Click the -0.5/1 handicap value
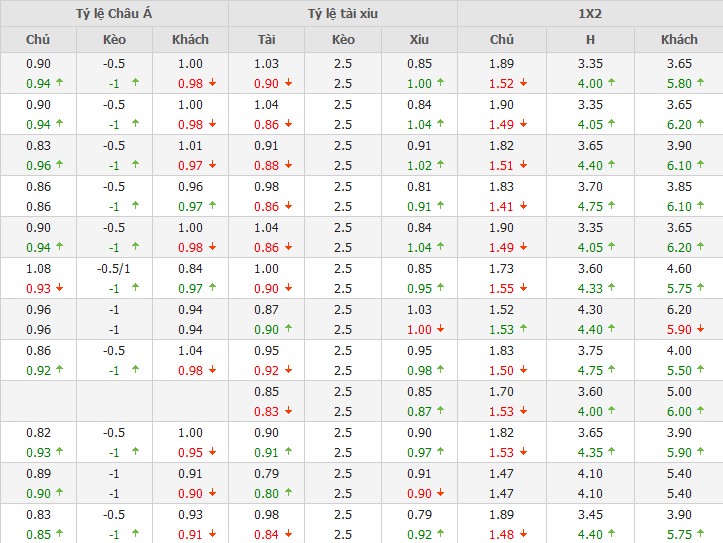 point(114,269)
